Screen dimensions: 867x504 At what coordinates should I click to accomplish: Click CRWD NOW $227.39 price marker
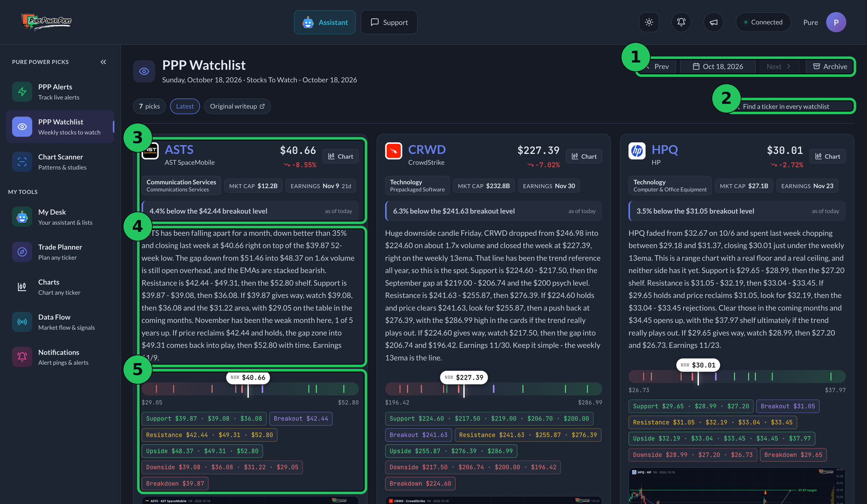pos(464,377)
